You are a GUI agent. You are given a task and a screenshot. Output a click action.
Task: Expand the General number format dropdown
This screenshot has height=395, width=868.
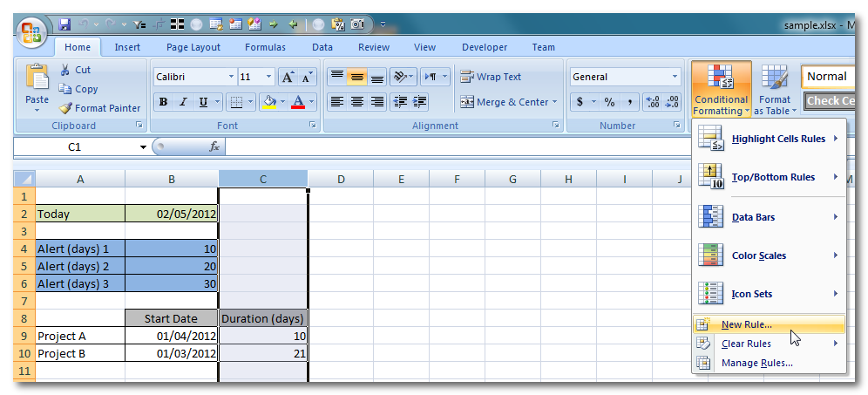click(675, 77)
